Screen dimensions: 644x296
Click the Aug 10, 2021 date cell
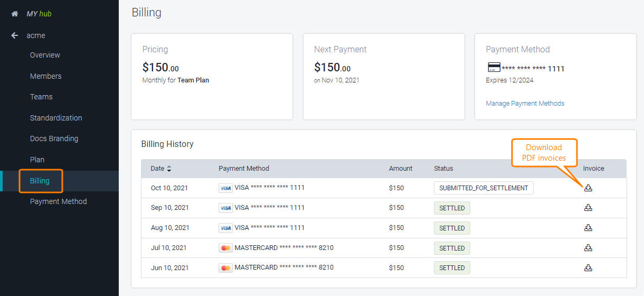click(170, 228)
